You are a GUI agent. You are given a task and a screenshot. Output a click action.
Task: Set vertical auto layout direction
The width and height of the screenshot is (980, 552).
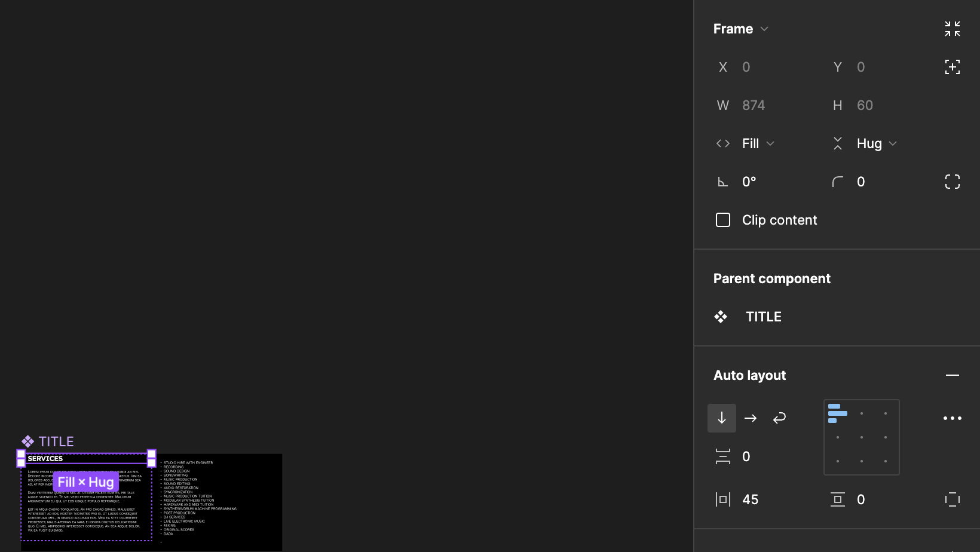(x=722, y=418)
